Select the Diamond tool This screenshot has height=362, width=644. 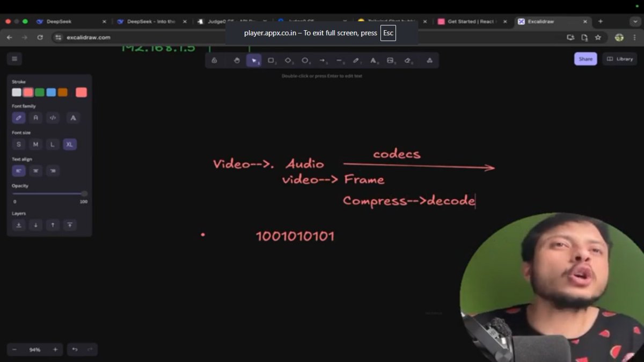point(288,60)
